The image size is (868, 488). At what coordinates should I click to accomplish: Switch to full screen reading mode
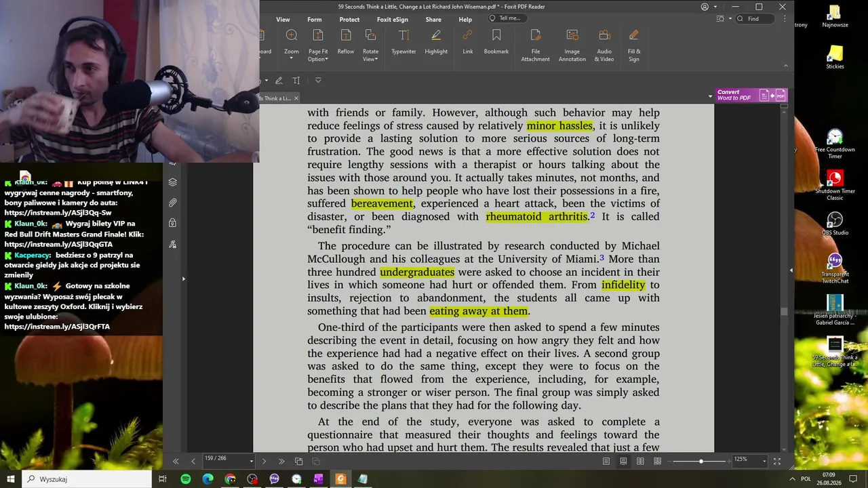(777, 462)
